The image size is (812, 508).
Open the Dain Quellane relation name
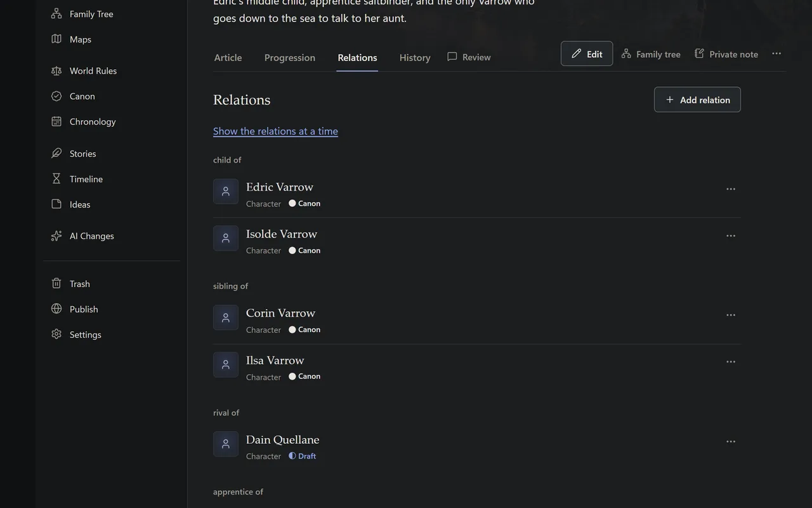[x=283, y=439]
